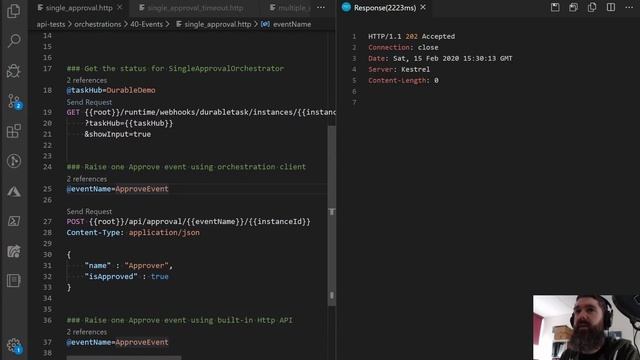Screen dimensions: 640x360
Task: Open more actions for left editor tabs
Action: [x=321, y=7]
